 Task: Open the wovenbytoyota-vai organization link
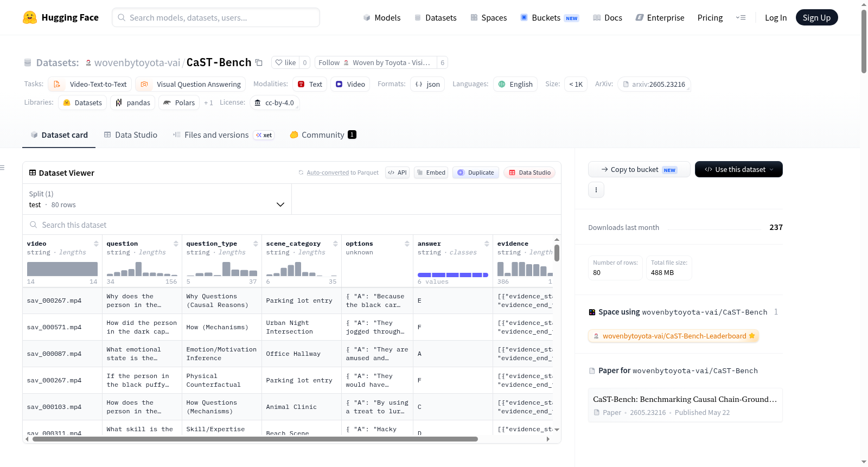[137, 62]
